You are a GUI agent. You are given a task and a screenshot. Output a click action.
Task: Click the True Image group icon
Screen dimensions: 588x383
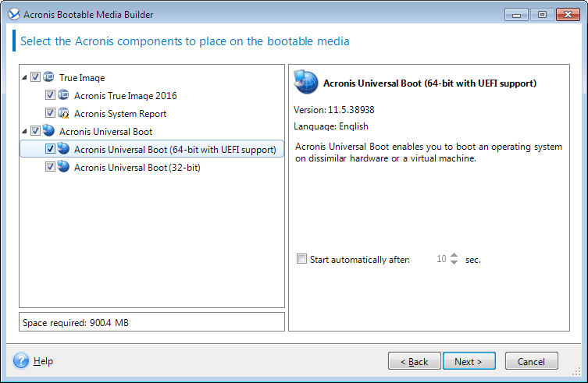pyautogui.click(x=48, y=77)
